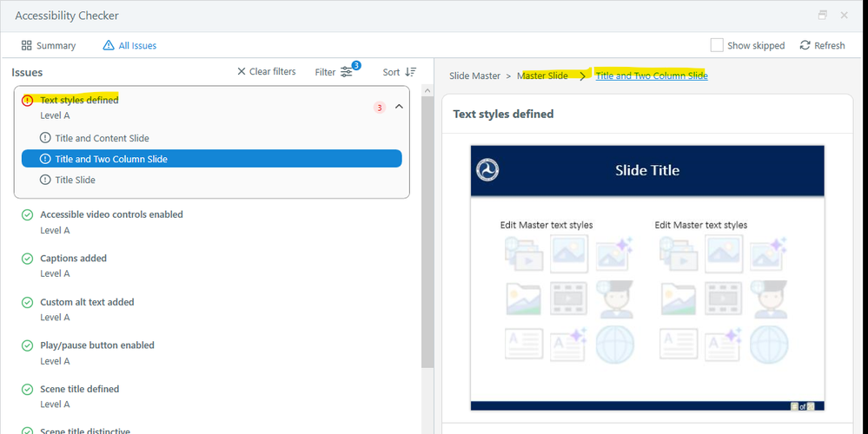868x434 pixels.
Task: Open the Sort menu
Action: pos(399,72)
